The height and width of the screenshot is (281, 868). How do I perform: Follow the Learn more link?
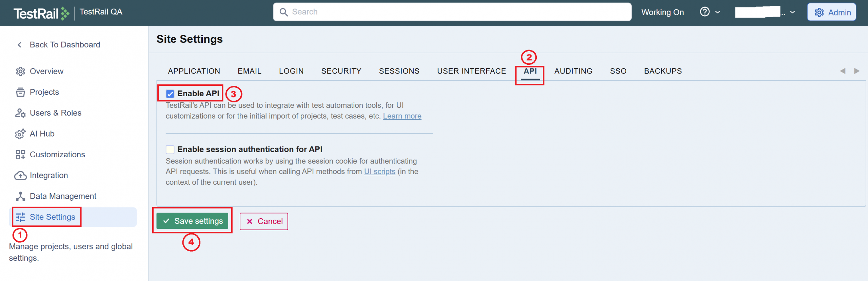[402, 116]
